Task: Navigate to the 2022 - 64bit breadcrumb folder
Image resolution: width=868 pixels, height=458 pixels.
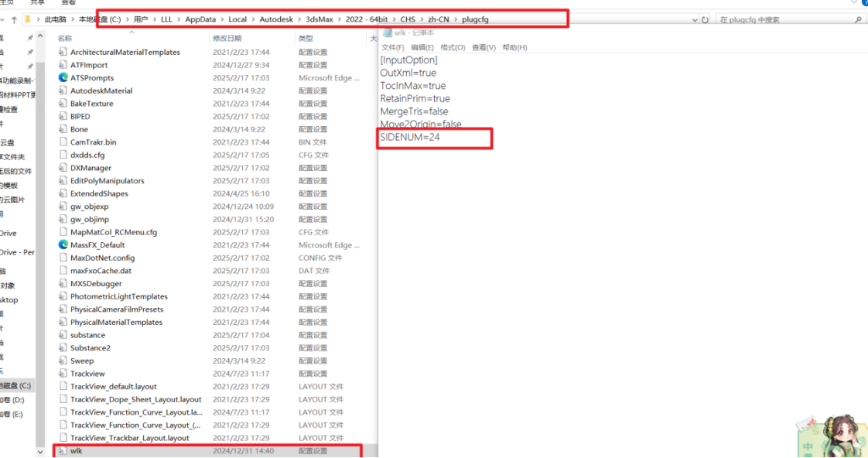Action: pos(367,19)
